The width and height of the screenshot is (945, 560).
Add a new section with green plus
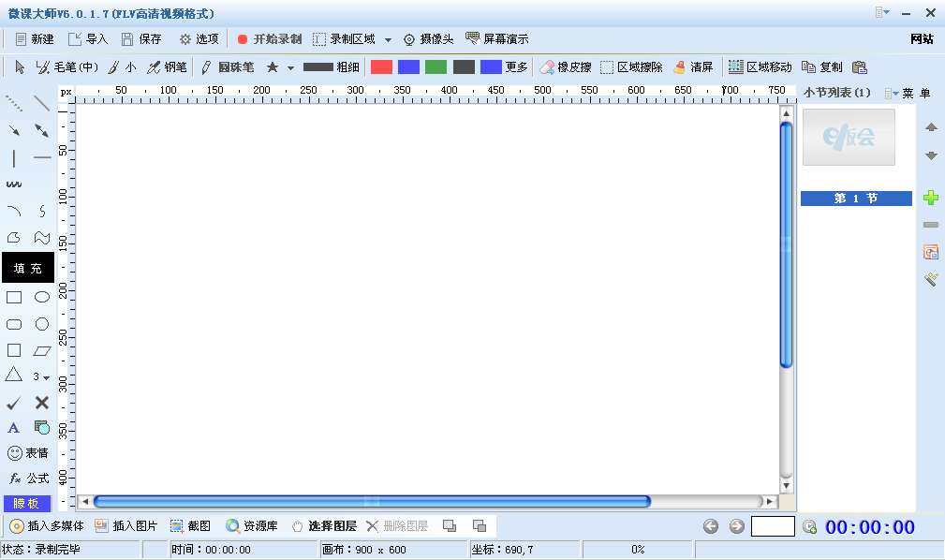[x=930, y=198]
